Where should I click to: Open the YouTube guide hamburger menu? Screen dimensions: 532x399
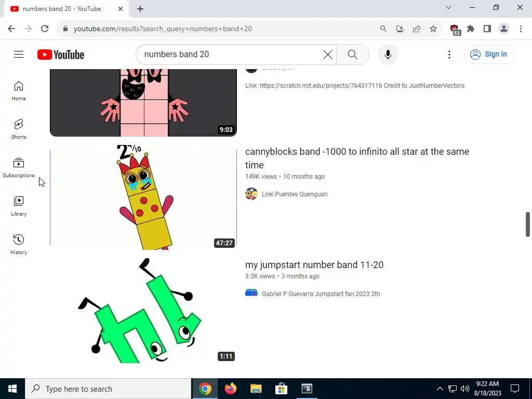tap(19, 54)
